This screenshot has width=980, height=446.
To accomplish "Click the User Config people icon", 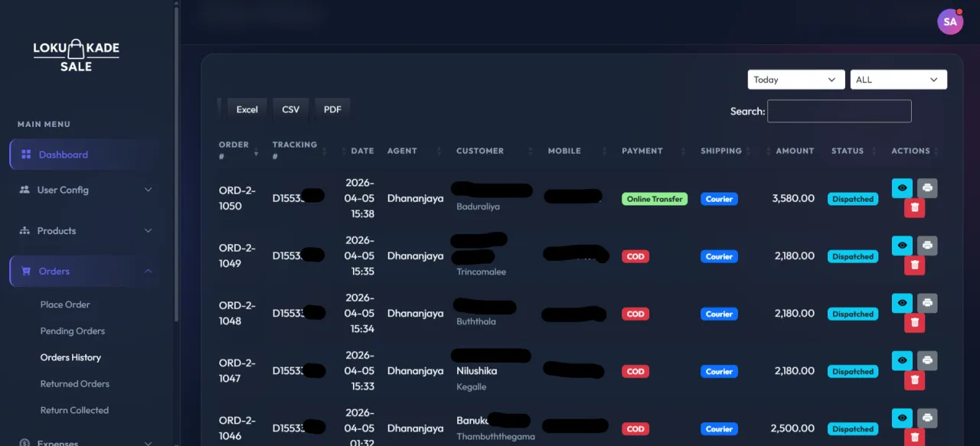I will 26,190.
